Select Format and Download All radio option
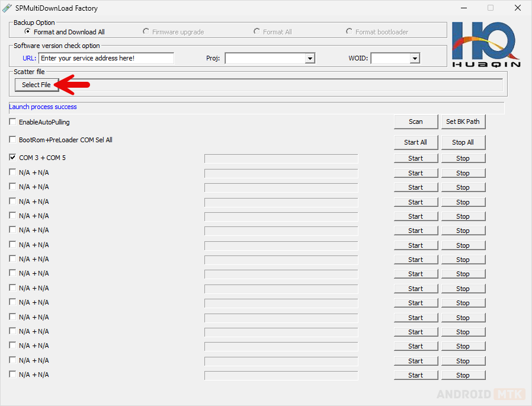 coord(27,31)
